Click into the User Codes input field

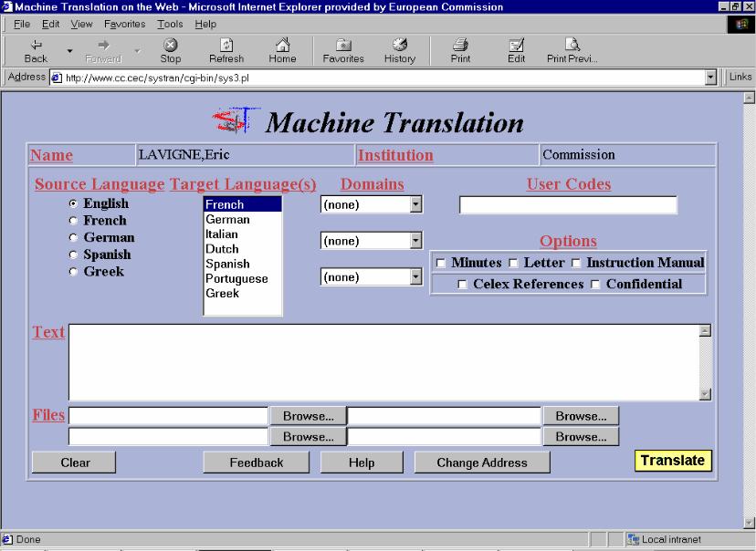568,204
